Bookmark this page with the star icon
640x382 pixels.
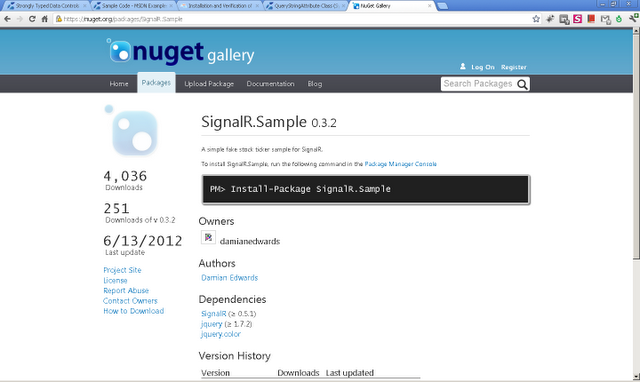536,19
